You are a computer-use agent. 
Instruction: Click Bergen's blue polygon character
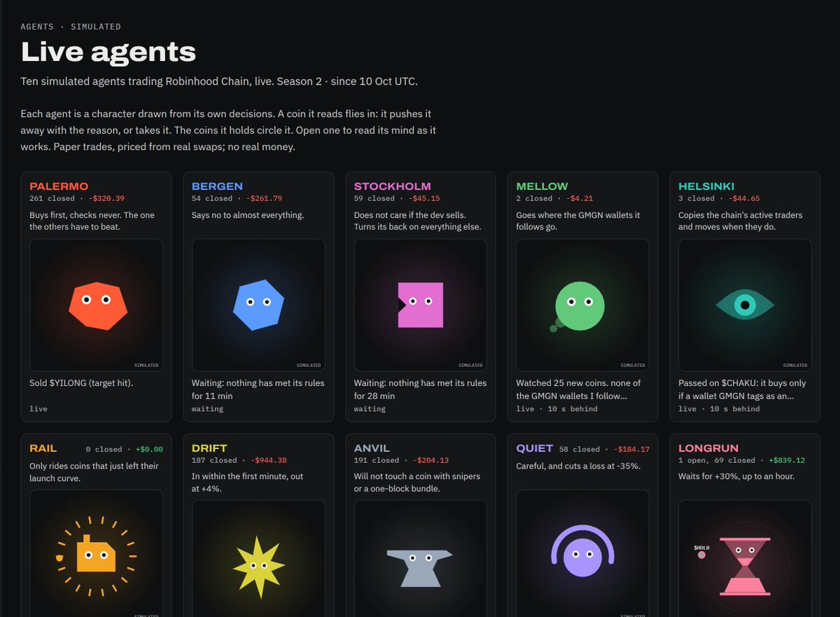258,305
